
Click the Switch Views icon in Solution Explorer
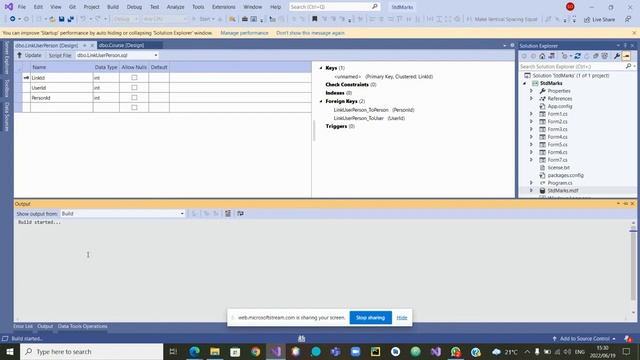pyautogui.click(x=551, y=56)
